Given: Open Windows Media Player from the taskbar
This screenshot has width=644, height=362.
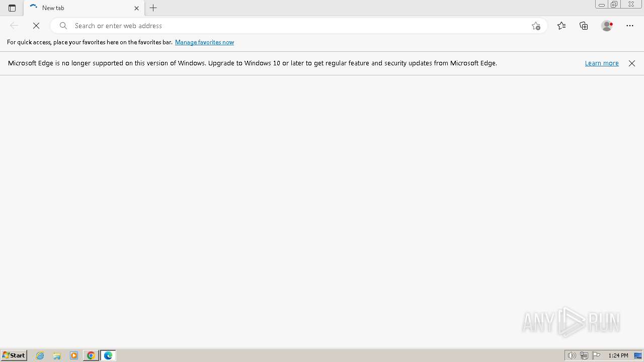Looking at the screenshot, I should pos(74,355).
